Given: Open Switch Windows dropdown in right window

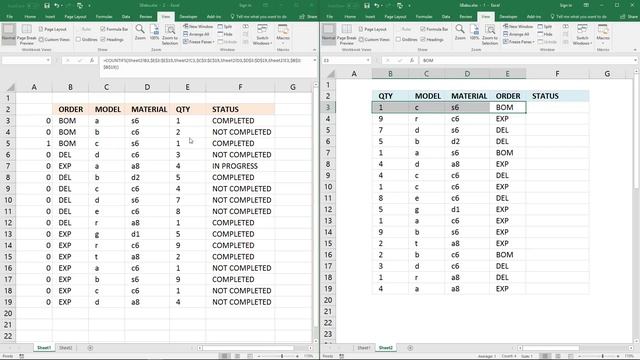Looking at the screenshot, I should coord(582,34).
